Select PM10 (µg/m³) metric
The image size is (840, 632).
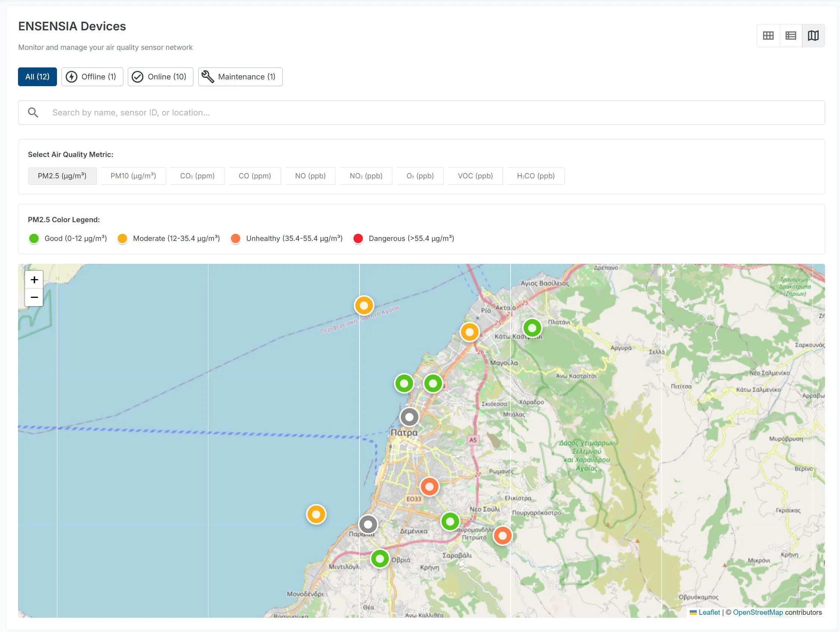(x=133, y=176)
